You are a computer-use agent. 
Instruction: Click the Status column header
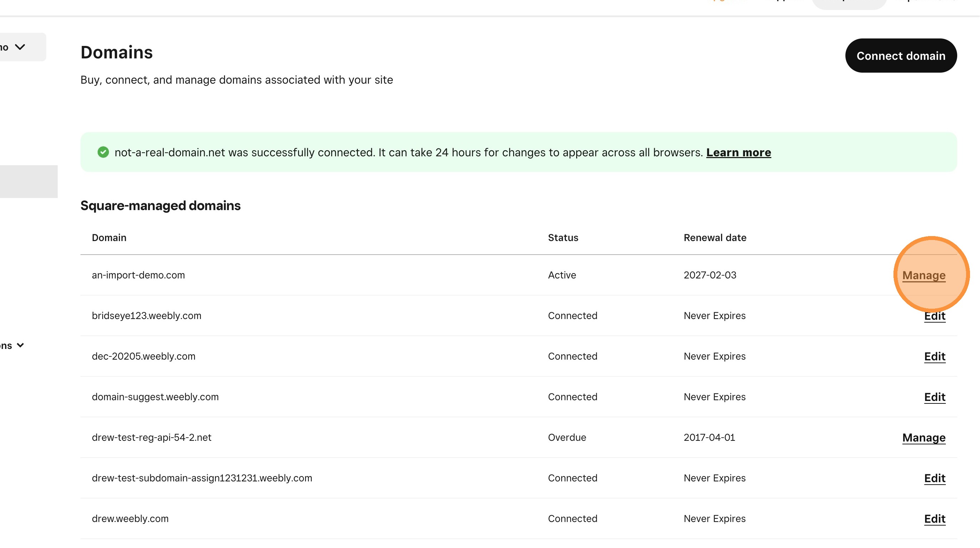click(x=563, y=238)
